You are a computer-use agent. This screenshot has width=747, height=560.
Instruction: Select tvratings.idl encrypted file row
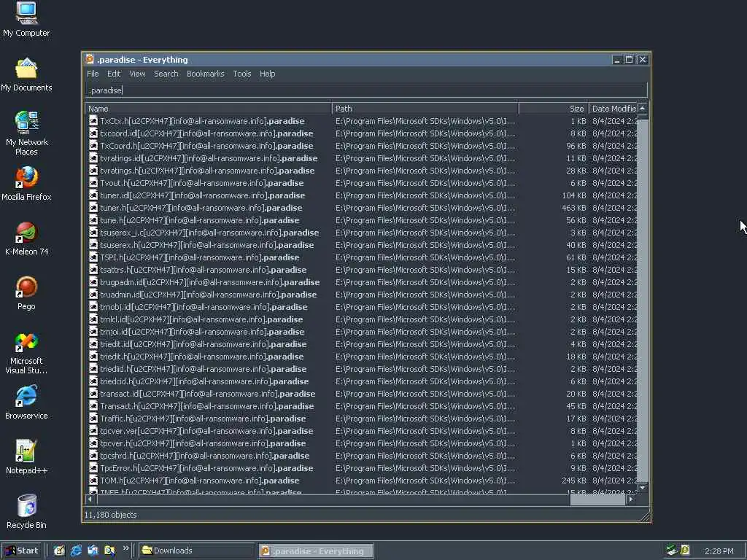362,158
